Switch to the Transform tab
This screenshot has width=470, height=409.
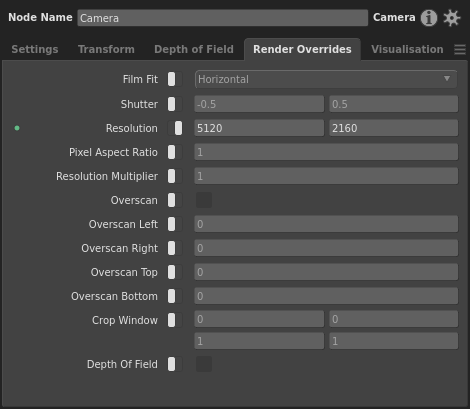coord(106,49)
